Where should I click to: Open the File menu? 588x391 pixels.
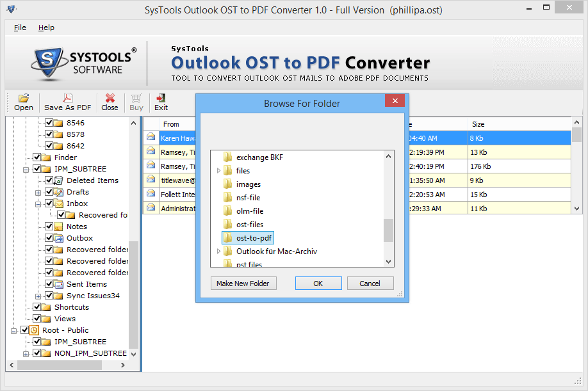tap(20, 28)
